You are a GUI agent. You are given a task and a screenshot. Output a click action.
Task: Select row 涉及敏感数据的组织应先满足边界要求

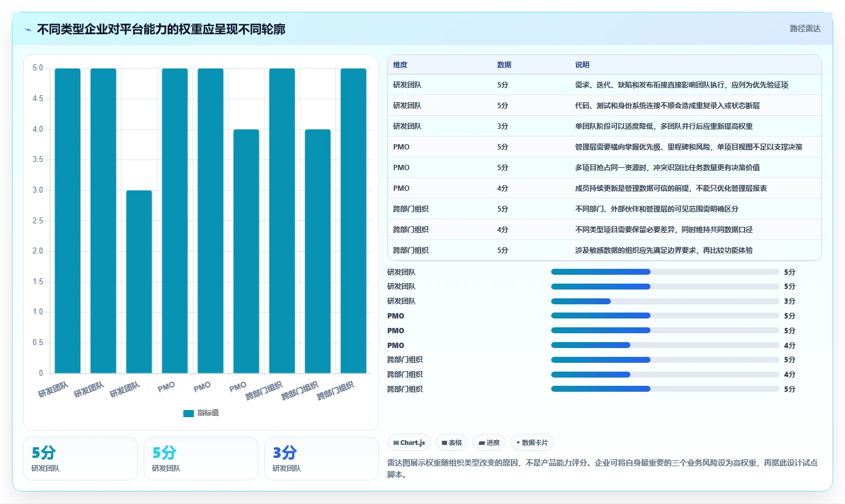[x=604, y=250]
